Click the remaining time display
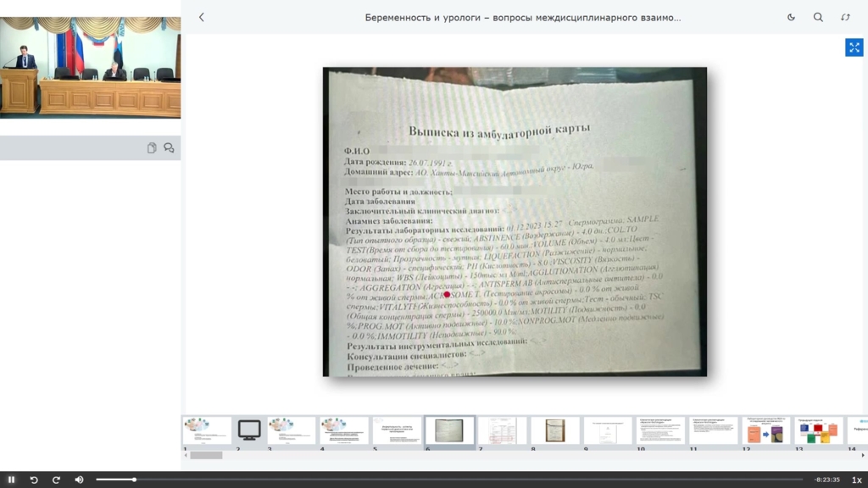The image size is (868, 488). coord(826,480)
